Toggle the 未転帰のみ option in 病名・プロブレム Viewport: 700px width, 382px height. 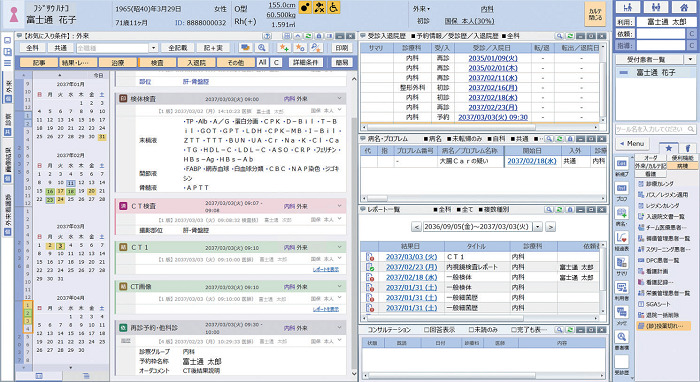[464, 139]
